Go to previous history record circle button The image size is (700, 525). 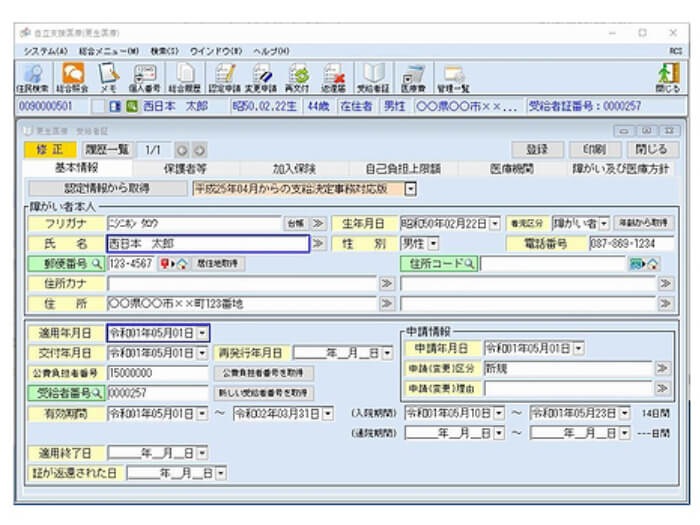(182, 150)
